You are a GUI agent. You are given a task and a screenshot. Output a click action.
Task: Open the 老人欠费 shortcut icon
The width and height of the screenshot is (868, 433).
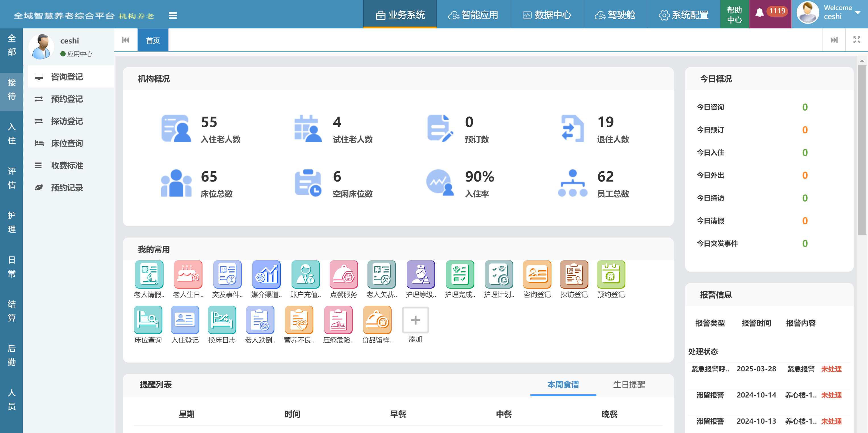(x=381, y=274)
